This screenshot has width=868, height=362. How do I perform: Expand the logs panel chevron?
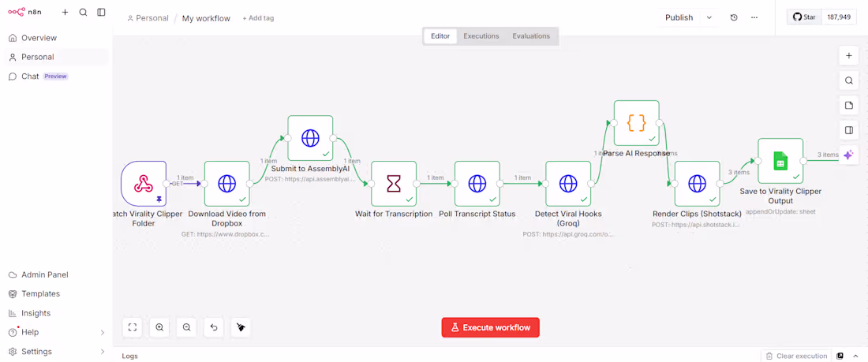tap(857, 356)
